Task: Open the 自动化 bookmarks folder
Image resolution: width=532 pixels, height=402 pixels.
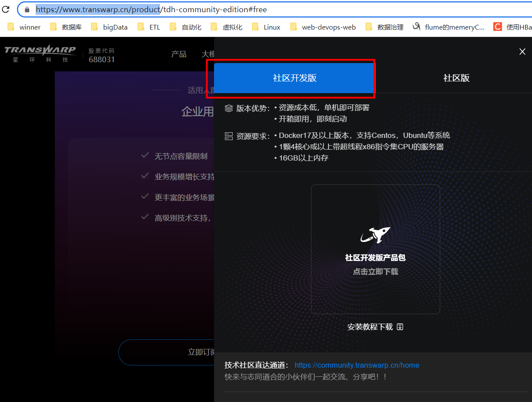Action: click(185, 27)
